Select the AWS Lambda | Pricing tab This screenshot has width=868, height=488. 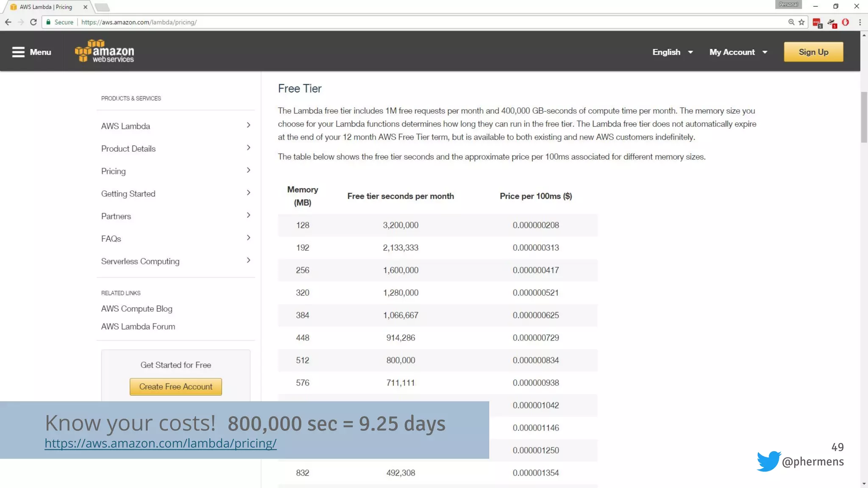tap(47, 7)
